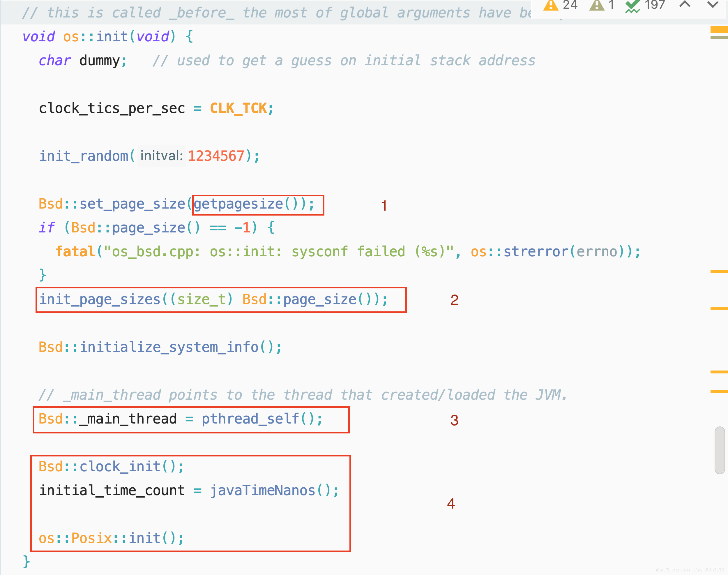Click the javaTimeNanos call
The width and height of the screenshot is (728, 575).
[263, 491]
